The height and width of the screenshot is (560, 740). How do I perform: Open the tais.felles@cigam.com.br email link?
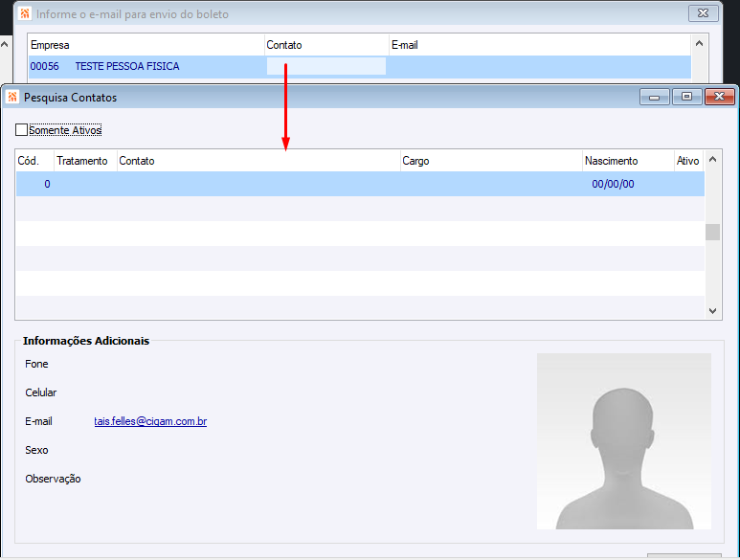[x=150, y=421]
